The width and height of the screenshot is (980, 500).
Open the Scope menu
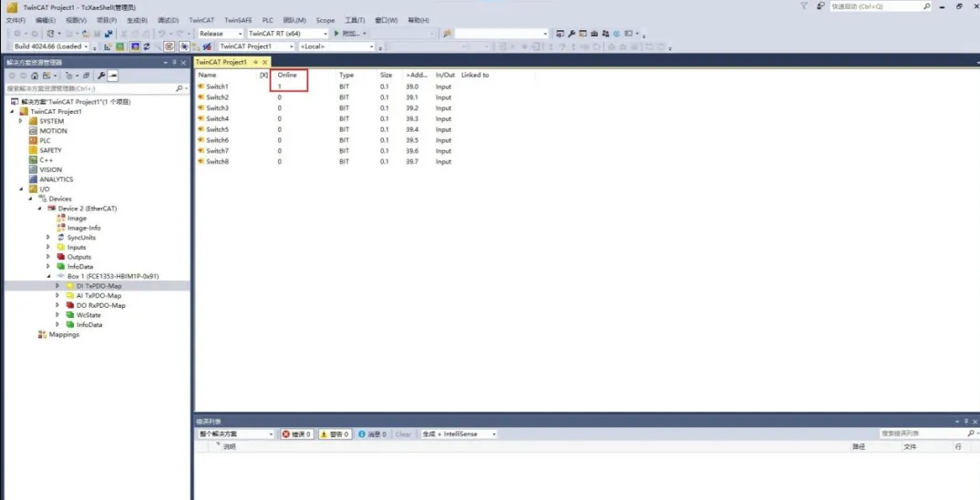point(325,21)
